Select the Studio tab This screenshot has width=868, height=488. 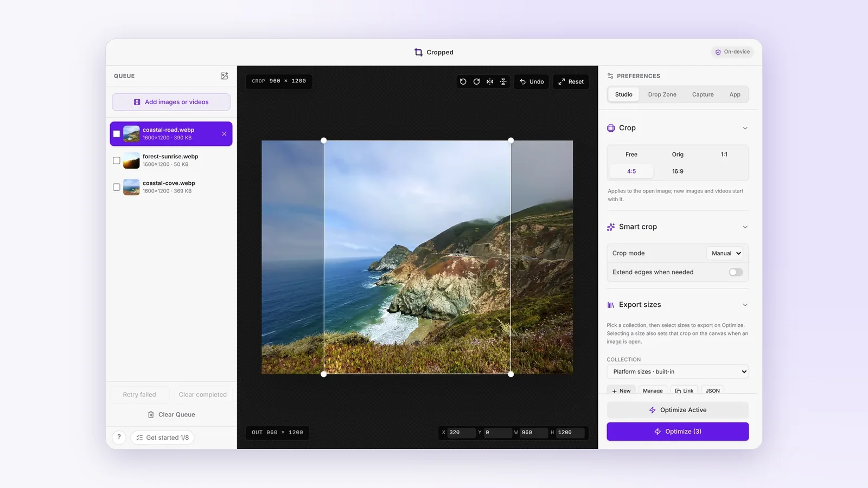[x=623, y=94]
